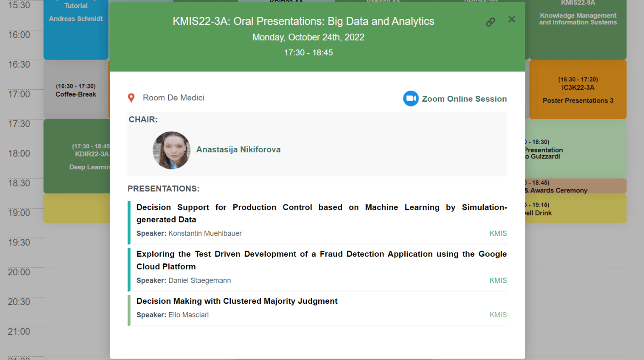Open the IC3K22-3A Poster Presentations 3 block

(578, 90)
